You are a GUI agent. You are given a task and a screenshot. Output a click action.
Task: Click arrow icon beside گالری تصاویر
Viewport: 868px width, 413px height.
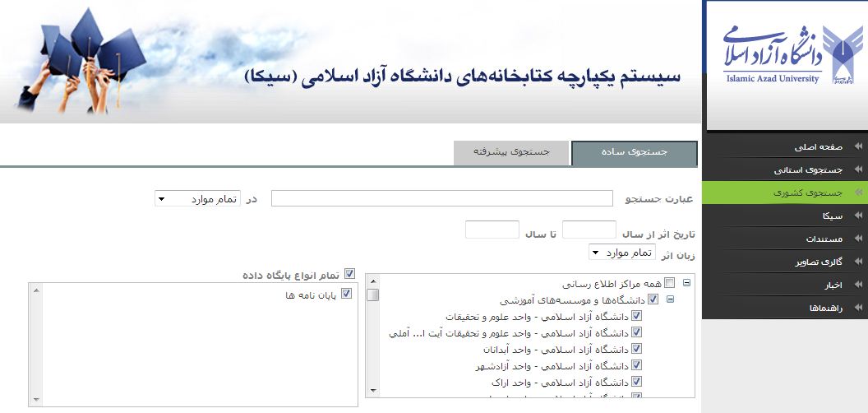(858, 262)
